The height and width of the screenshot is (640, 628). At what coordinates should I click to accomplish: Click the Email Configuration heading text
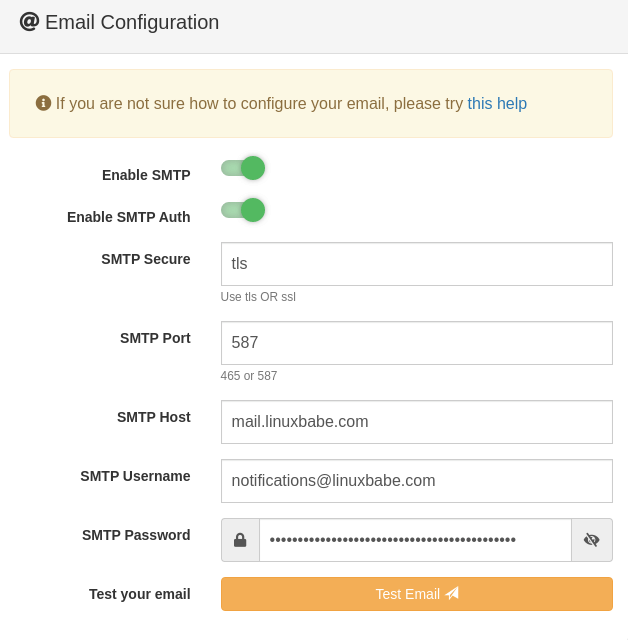tap(132, 22)
